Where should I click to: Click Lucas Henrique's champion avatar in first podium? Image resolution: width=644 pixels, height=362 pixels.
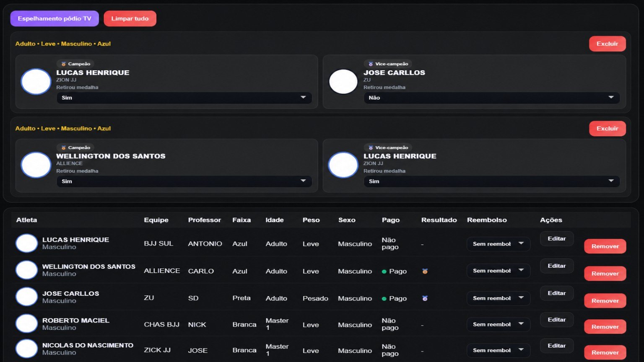coord(36,82)
